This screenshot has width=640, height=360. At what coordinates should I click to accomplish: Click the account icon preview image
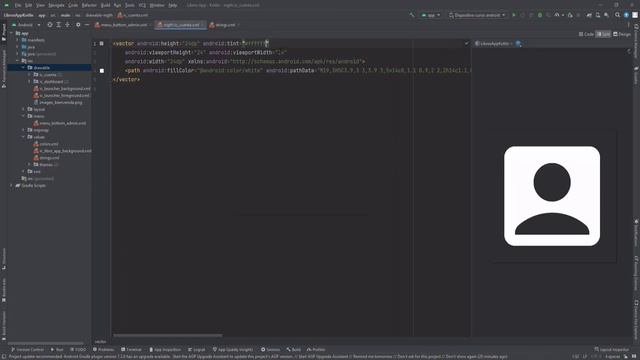(x=552, y=196)
